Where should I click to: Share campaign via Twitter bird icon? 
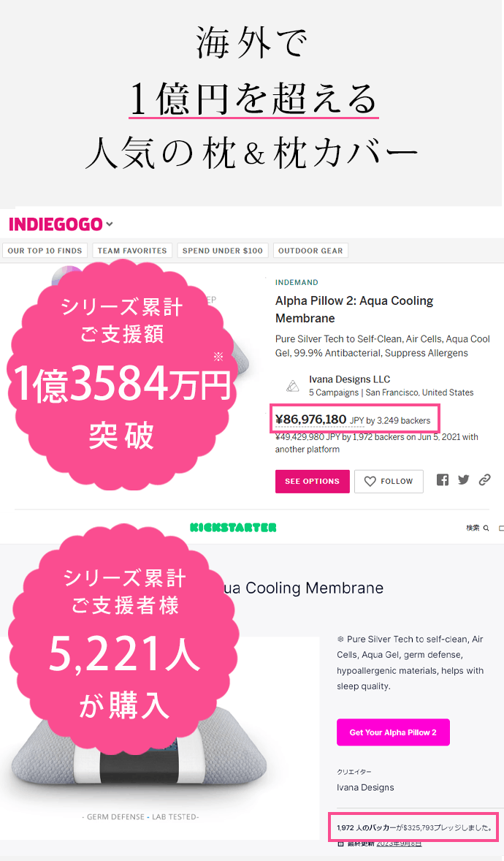coord(463,480)
